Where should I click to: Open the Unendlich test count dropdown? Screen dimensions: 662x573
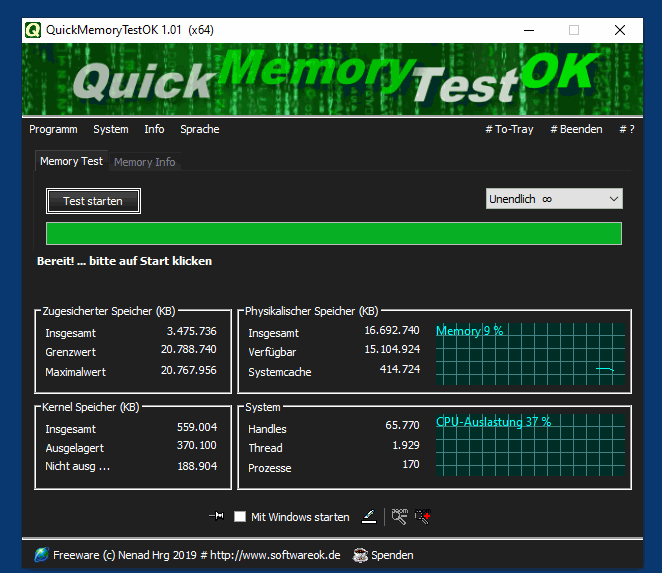coord(554,199)
